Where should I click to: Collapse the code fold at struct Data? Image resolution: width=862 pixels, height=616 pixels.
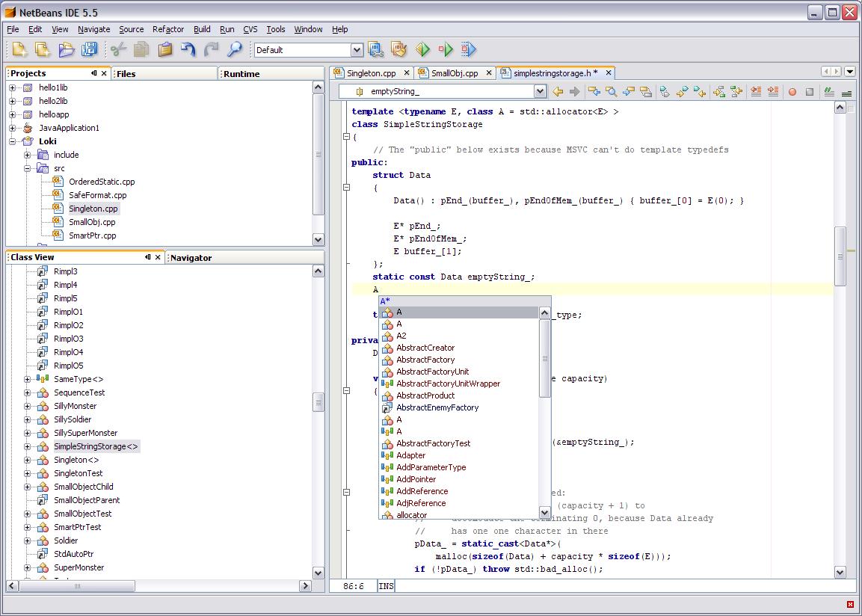[x=346, y=188]
